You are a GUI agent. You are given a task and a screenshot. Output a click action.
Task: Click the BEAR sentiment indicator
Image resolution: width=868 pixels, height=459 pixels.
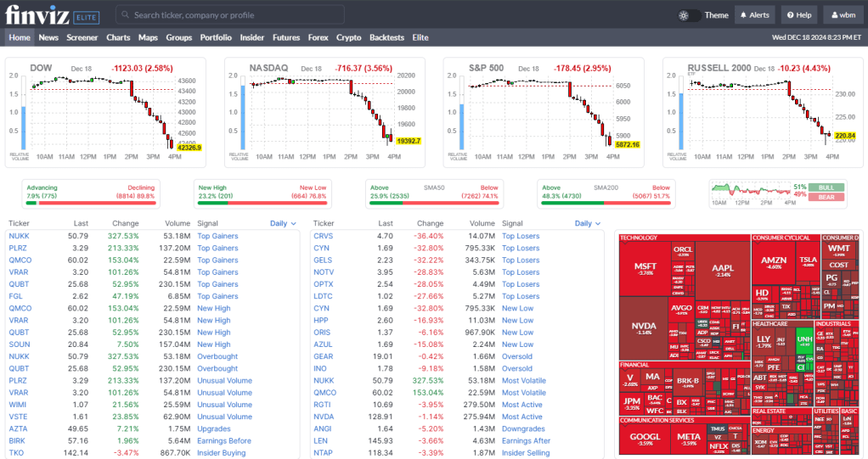click(x=826, y=197)
